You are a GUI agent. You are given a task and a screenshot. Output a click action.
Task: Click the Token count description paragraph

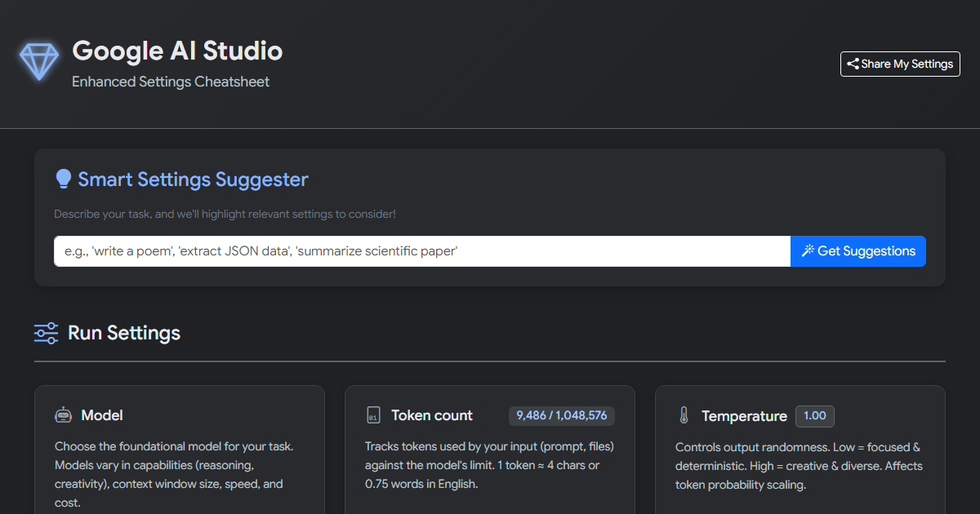pos(489,465)
